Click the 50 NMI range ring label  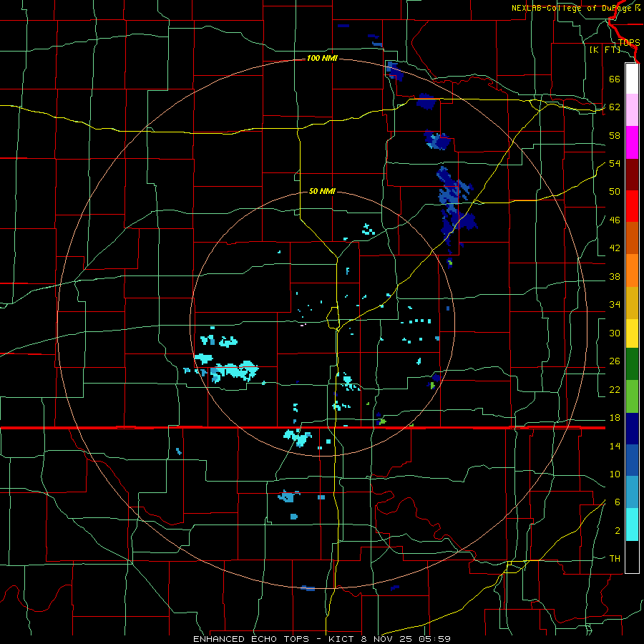tap(322, 191)
